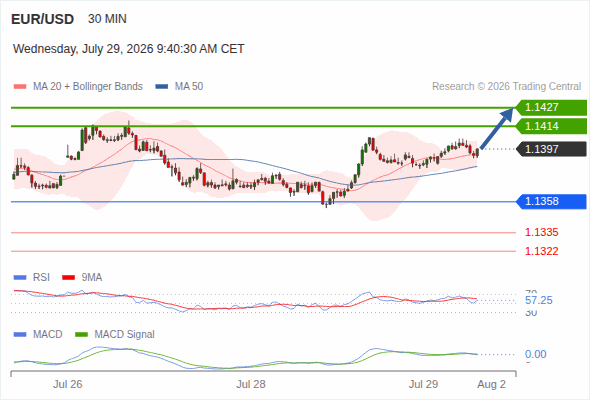Click the 1.1358 blue pivot label

[x=551, y=201]
